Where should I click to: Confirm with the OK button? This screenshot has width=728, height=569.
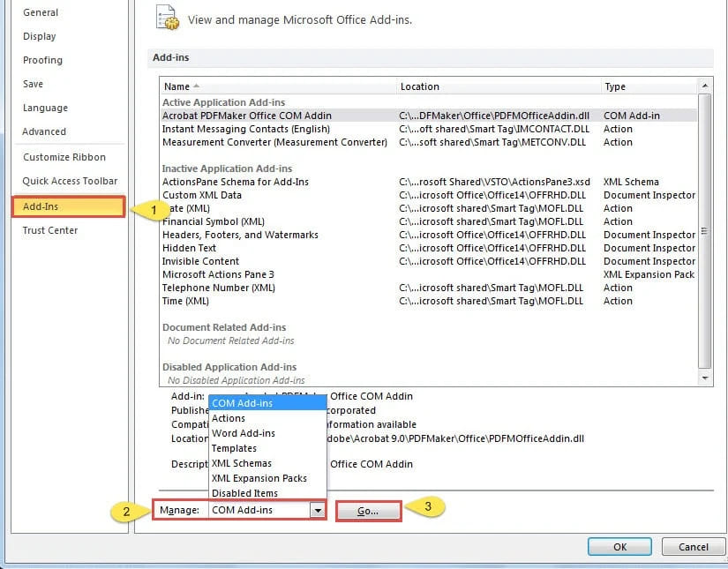click(619, 547)
